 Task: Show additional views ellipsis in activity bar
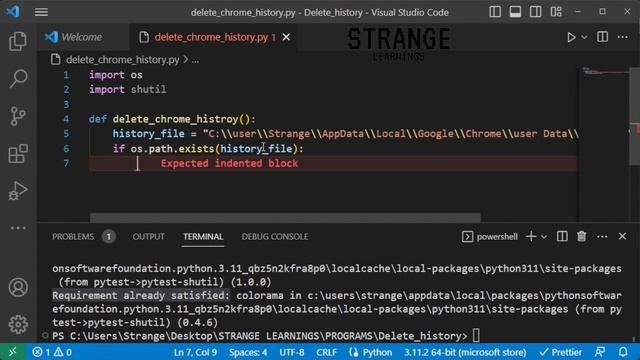point(18,228)
